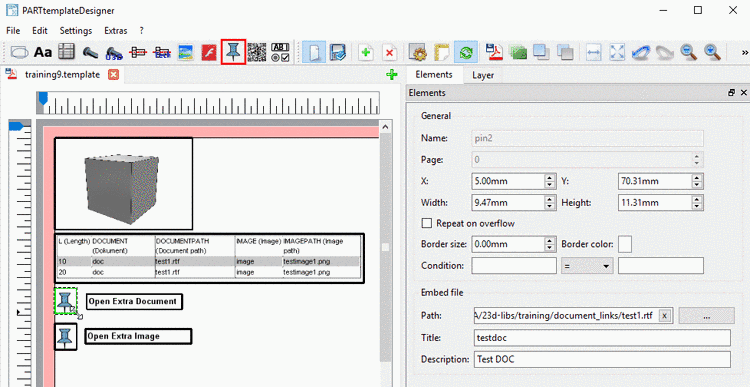
Task: Toggle the Repeat on overflow checkbox
Action: (426, 223)
